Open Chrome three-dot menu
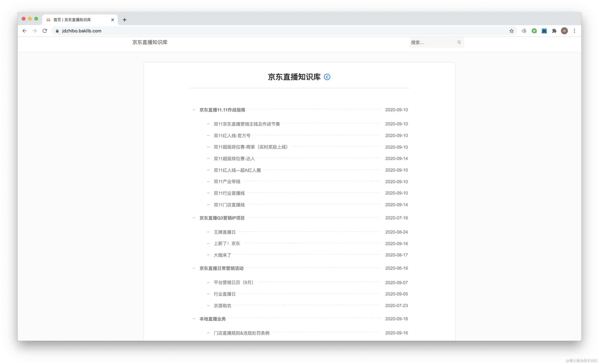Screen dimensions: 599x364 tap(574, 31)
